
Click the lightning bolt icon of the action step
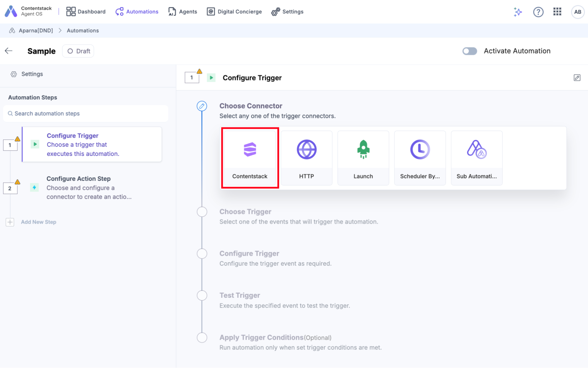coord(34,187)
